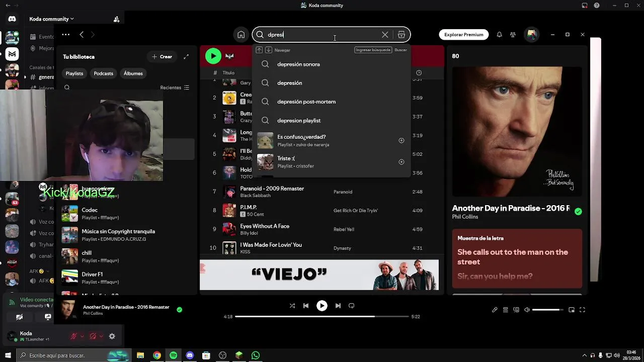Image resolution: width=644 pixels, height=362 pixels.
Task: Go back with Spotify left arrow
Action: pos(82,35)
